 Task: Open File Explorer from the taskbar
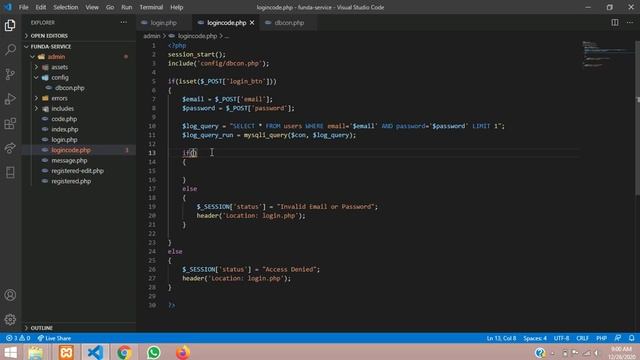click(36, 352)
